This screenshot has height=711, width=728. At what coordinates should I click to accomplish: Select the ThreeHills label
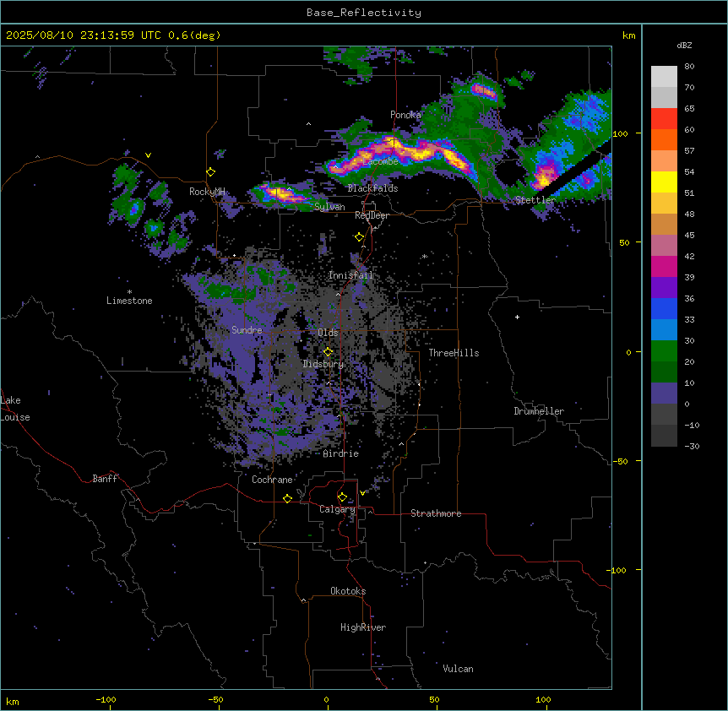pos(454,353)
